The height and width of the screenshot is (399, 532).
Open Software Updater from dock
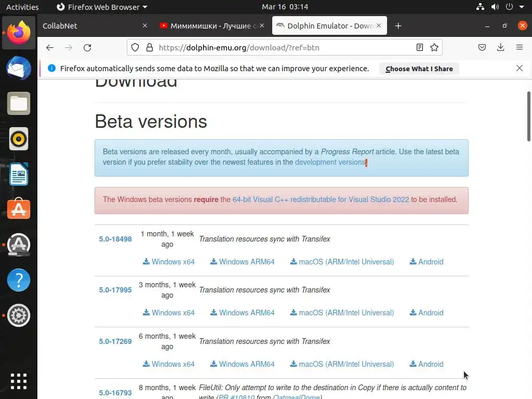19,244
